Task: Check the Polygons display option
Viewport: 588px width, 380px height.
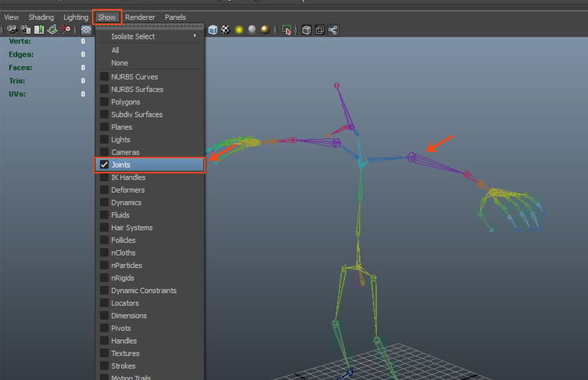Action: (x=104, y=102)
